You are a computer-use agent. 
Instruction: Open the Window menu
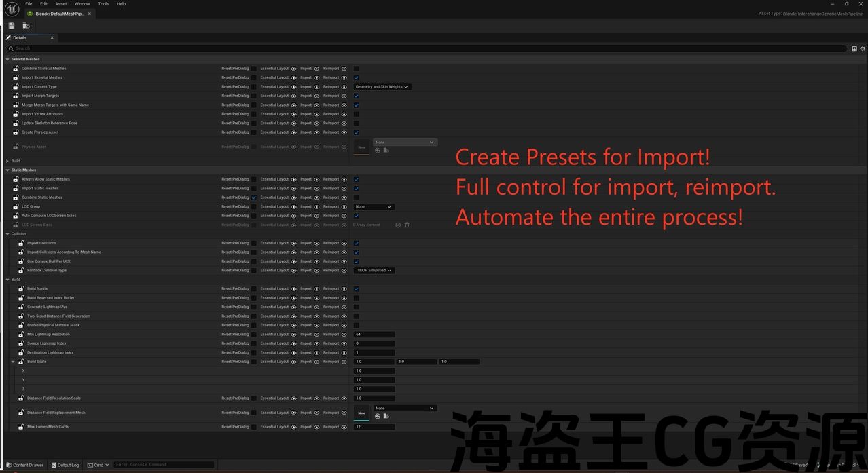(82, 4)
